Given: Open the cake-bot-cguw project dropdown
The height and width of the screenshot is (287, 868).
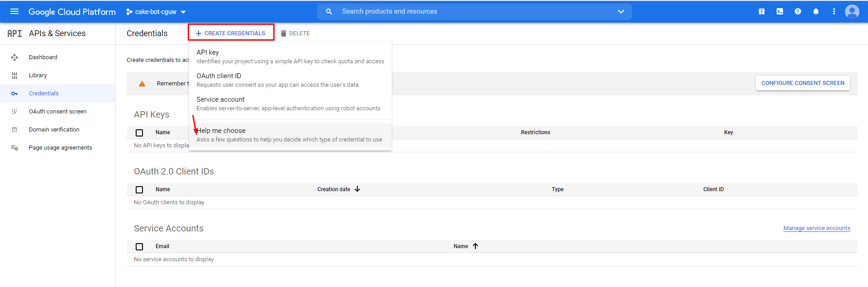Looking at the screenshot, I should coord(157,12).
